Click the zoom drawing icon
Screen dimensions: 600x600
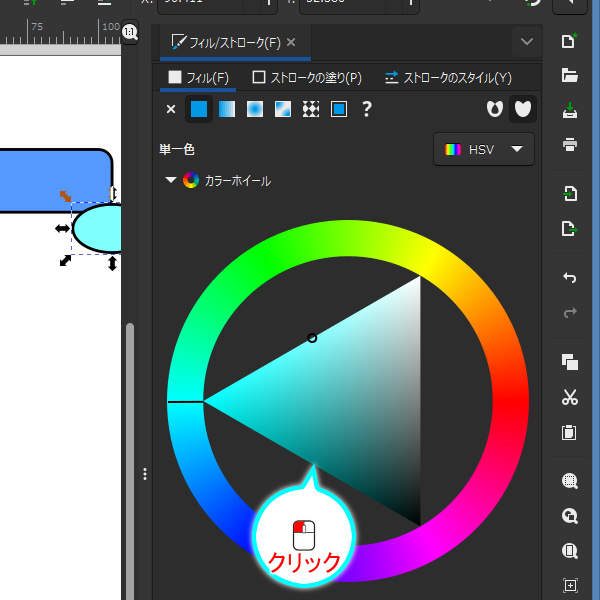[569, 516]
